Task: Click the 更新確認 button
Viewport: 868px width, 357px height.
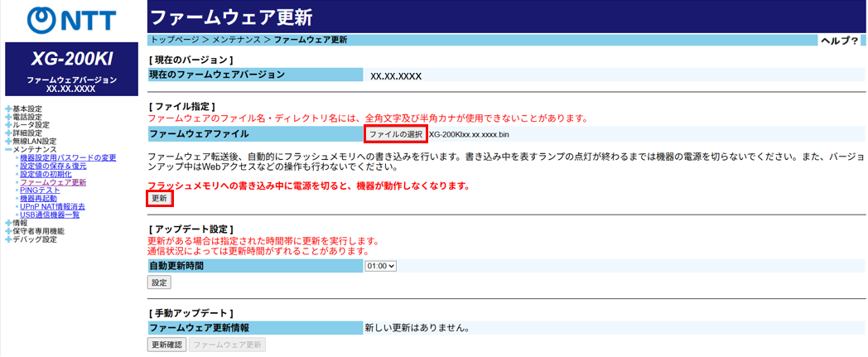Action: tap(166, 344)
